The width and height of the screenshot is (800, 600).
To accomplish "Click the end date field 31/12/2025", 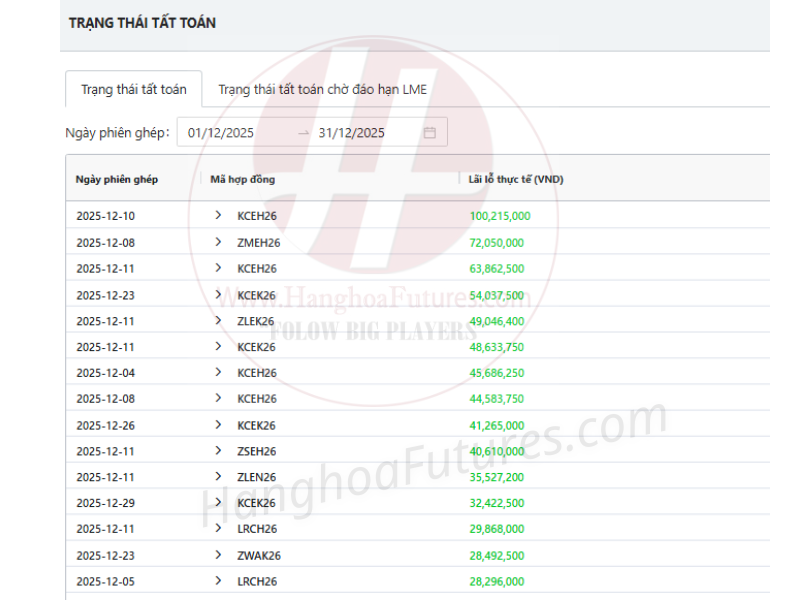I will click(x=352, y=133).
